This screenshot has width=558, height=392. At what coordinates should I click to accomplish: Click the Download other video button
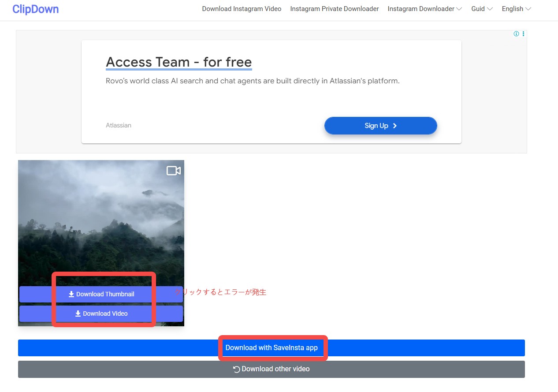(272, 369)
